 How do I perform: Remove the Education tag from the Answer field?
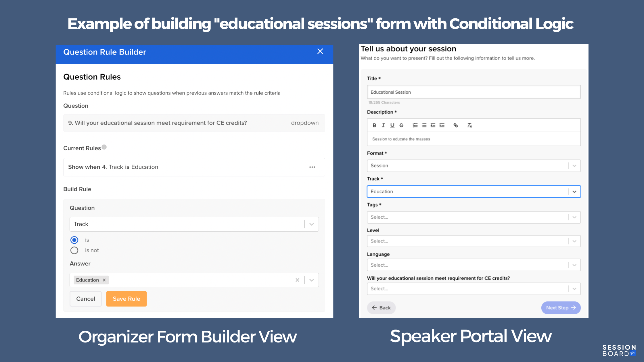tap(104, 280)
